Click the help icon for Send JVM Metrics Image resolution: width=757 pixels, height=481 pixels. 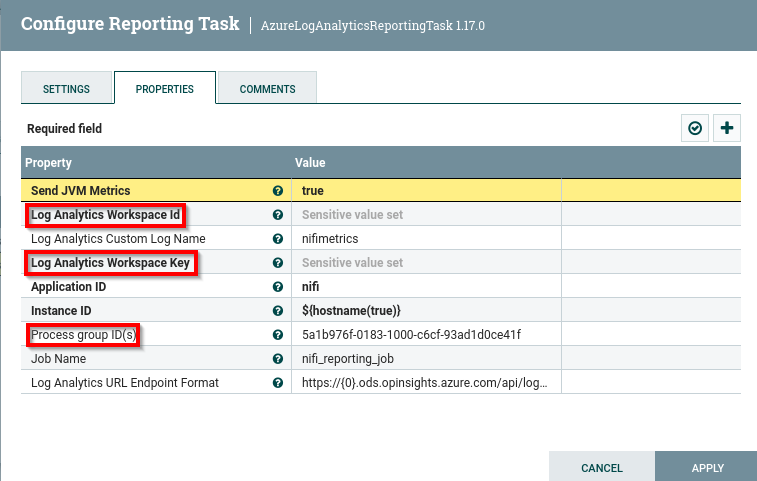[x=278, y=190]
